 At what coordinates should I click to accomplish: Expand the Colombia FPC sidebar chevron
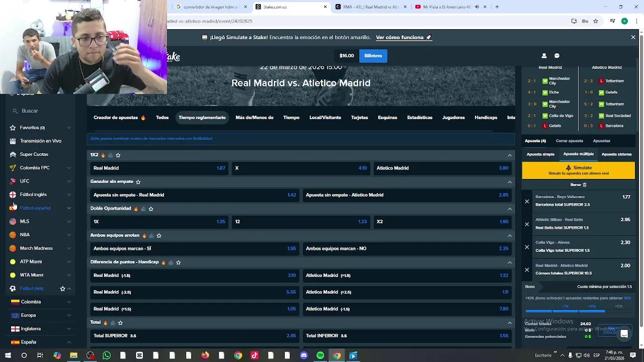[x=69, y=168]
